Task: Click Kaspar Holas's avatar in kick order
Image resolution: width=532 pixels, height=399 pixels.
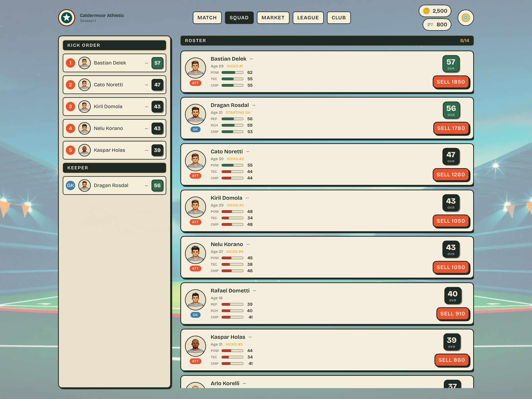Action: pos(85,150)
